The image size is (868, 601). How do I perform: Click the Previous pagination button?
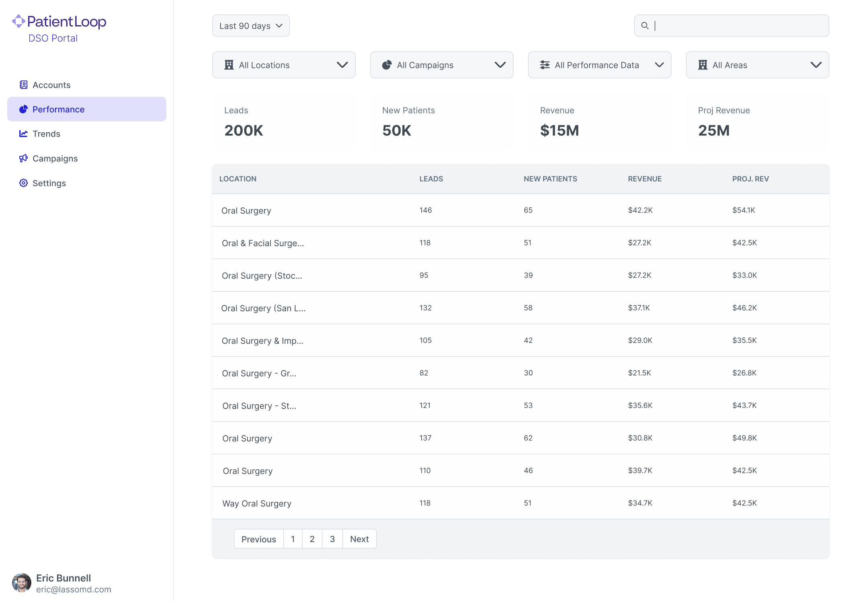(258, 539)
